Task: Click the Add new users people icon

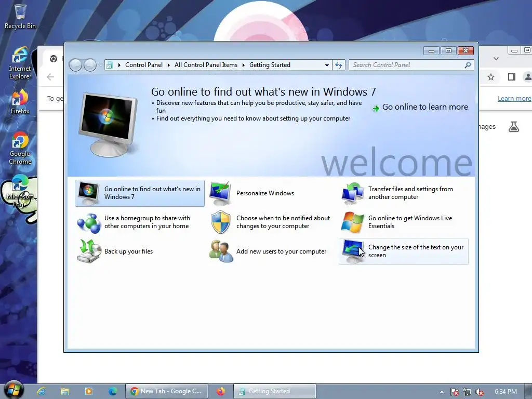Action: [221, 251]
